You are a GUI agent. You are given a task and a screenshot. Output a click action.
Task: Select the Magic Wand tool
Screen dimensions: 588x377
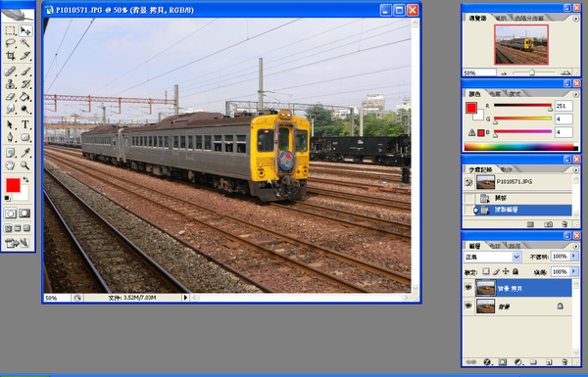click(x=25, y=43)
